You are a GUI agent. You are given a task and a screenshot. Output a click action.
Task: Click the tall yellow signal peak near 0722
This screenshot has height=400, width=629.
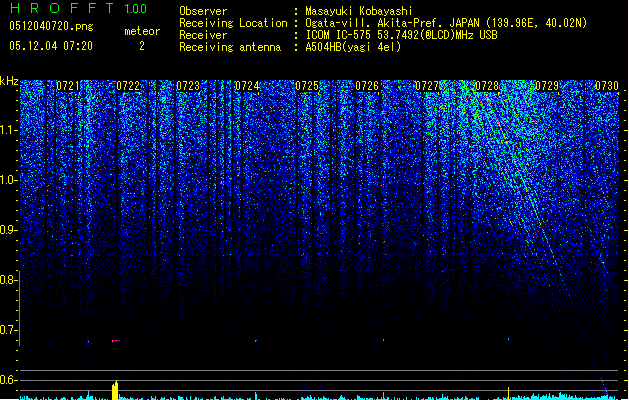point(115,390)
